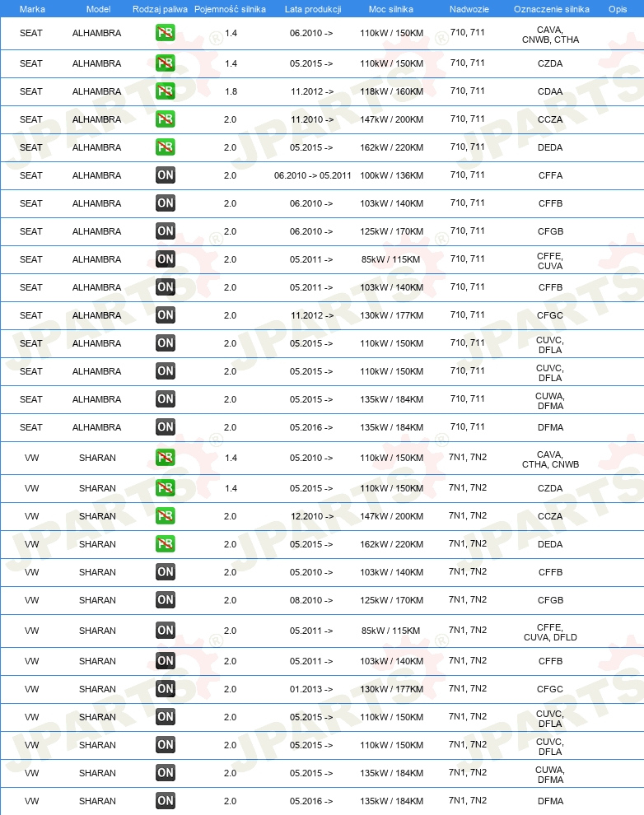Click production years cell "06.2010 -> 05.2011"
The image size is (644, 815).
(312, 175)
